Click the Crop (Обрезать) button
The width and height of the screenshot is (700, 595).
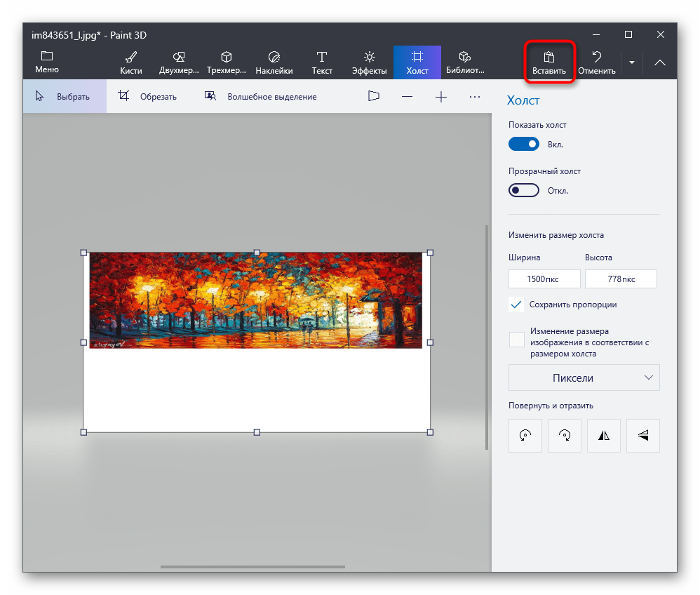pos(148,97)
